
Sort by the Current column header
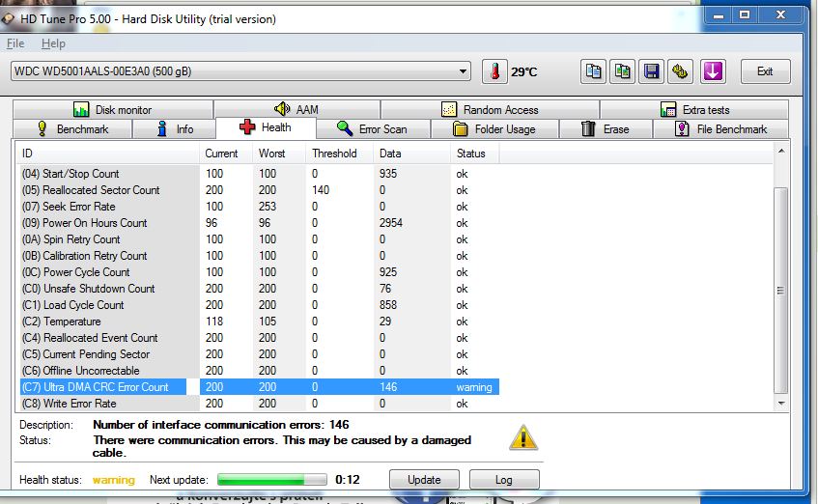(x=226, y=154)
